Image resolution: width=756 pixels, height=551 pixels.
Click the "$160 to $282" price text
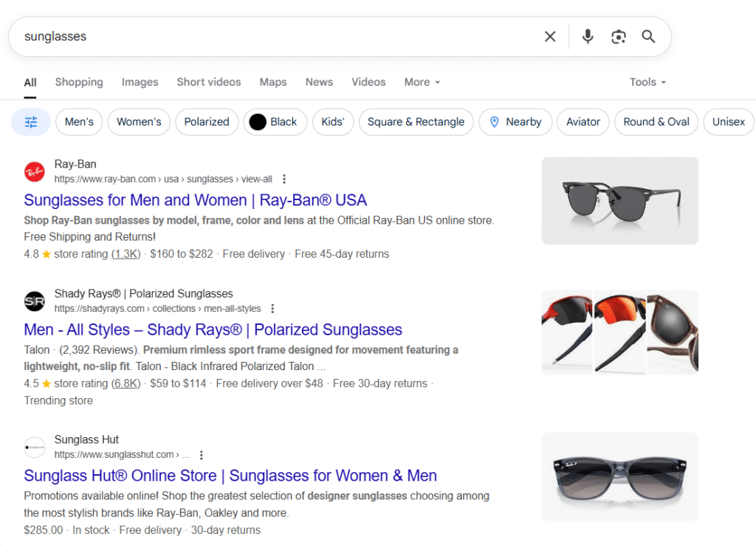coord(182,254)
